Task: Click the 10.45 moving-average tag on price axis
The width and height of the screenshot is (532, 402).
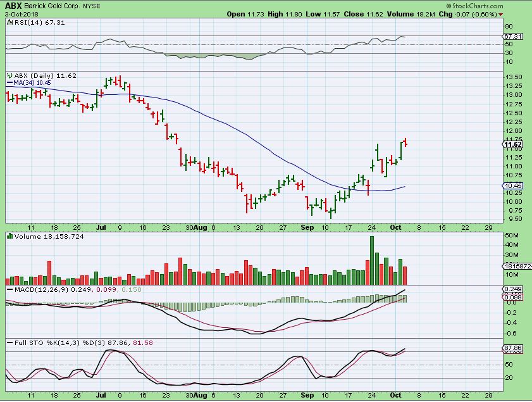Action: (x=512, y=185)
